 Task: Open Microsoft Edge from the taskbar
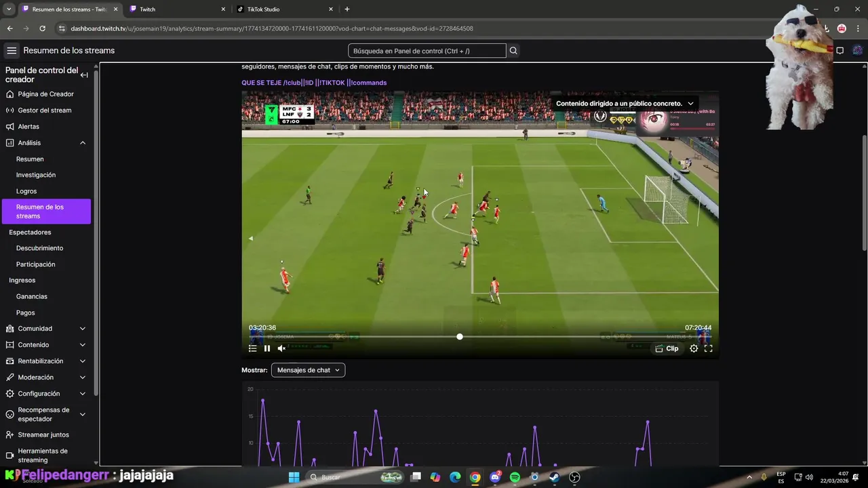point(455,477)
